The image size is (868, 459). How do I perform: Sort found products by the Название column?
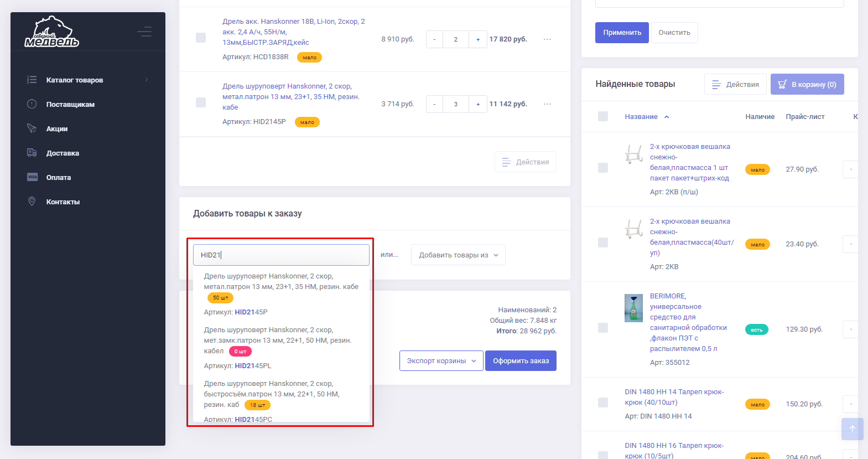click(x=647, y=117)
